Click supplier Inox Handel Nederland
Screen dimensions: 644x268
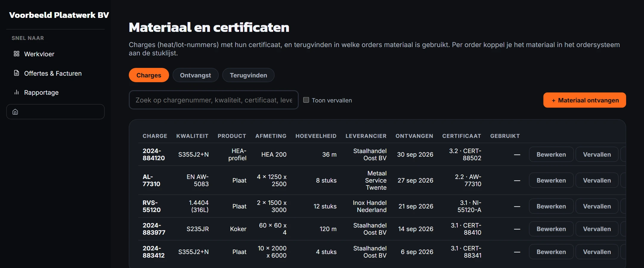[x=370, y=206]
